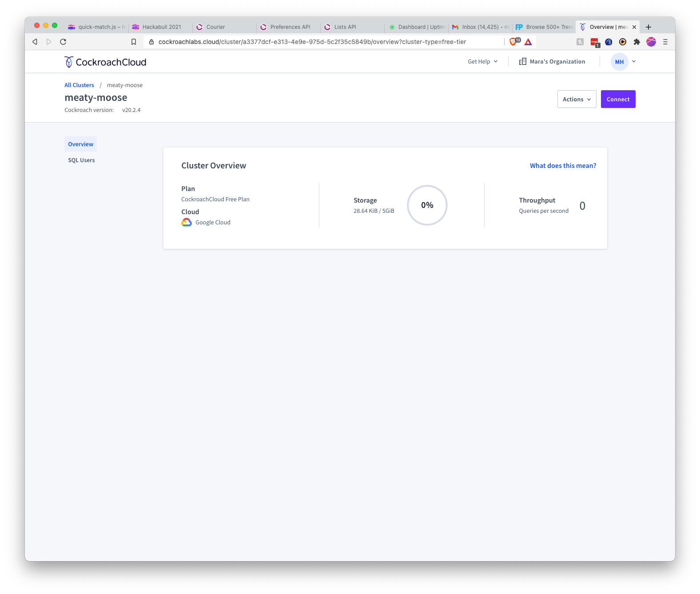Bookmark this page via bookmark icon

(134, 42)
